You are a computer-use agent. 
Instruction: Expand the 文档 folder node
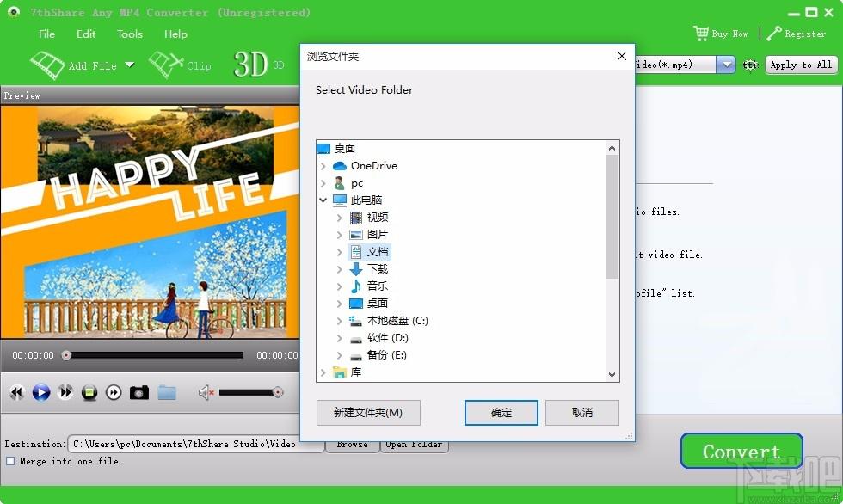pos(339,252)
